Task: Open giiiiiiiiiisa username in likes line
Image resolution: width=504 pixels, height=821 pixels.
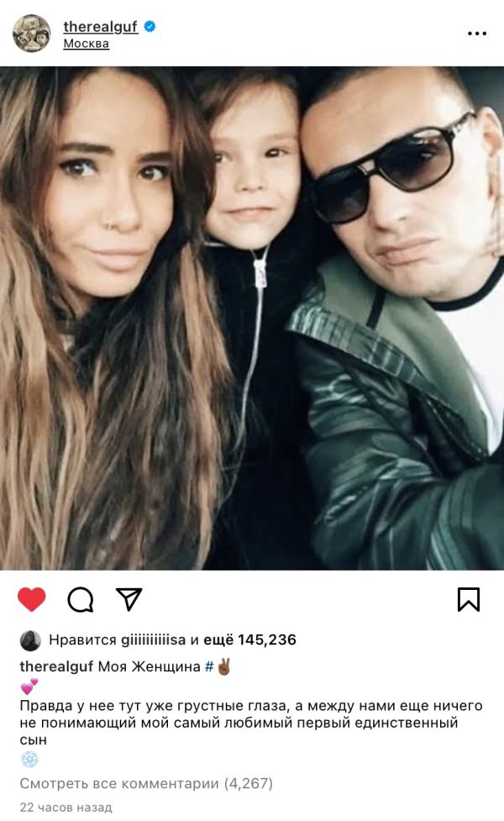Action: 154,639
